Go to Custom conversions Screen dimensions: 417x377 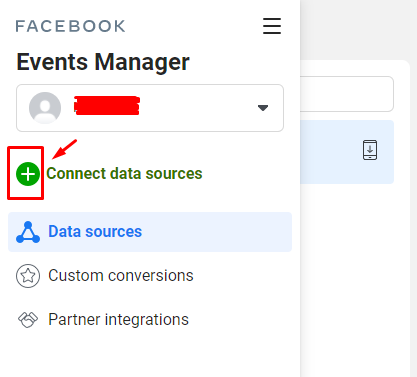click(x=121, y=276)
